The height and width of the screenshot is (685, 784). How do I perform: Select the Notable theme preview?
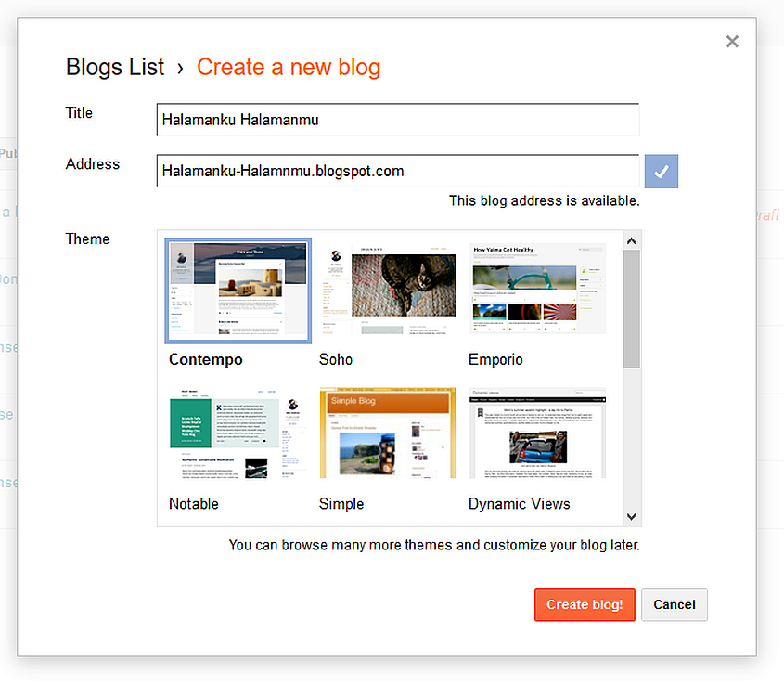238,432
